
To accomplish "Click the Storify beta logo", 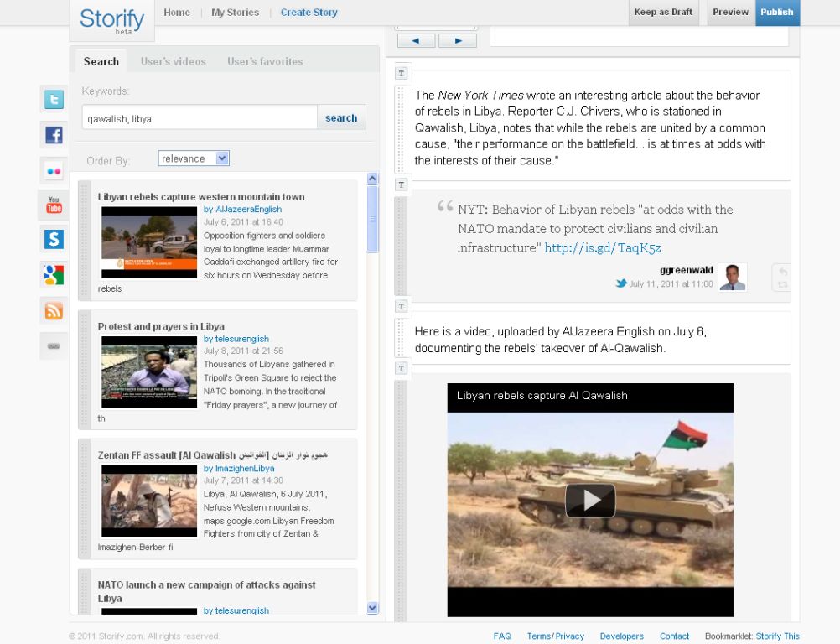I will [112, 20].
